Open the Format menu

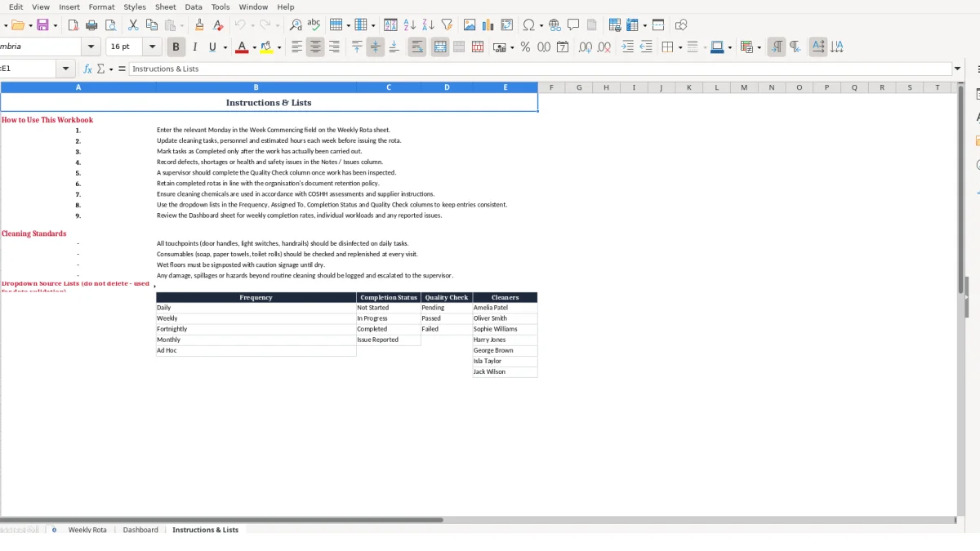coord(101,7)
